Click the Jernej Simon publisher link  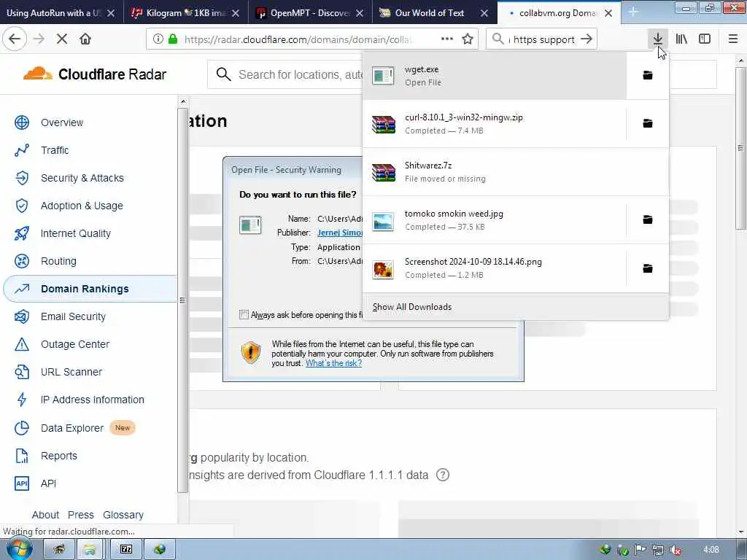[x=340, y=233]
